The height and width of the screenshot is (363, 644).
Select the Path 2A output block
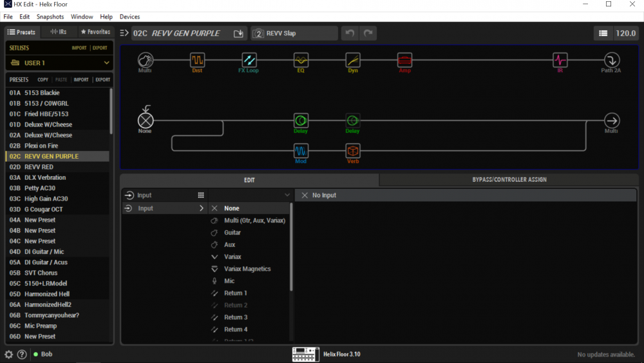pyautogui.click(x=612, y=60)
